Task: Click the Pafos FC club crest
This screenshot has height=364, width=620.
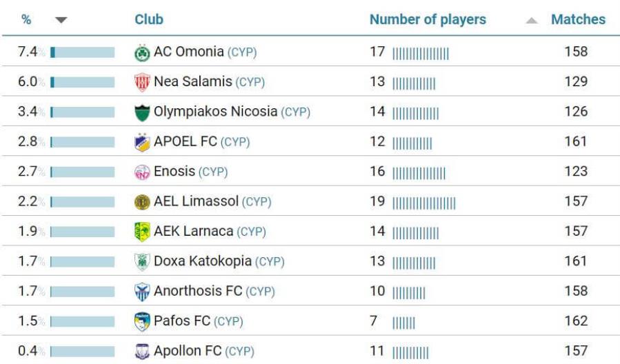Action: 142,322
